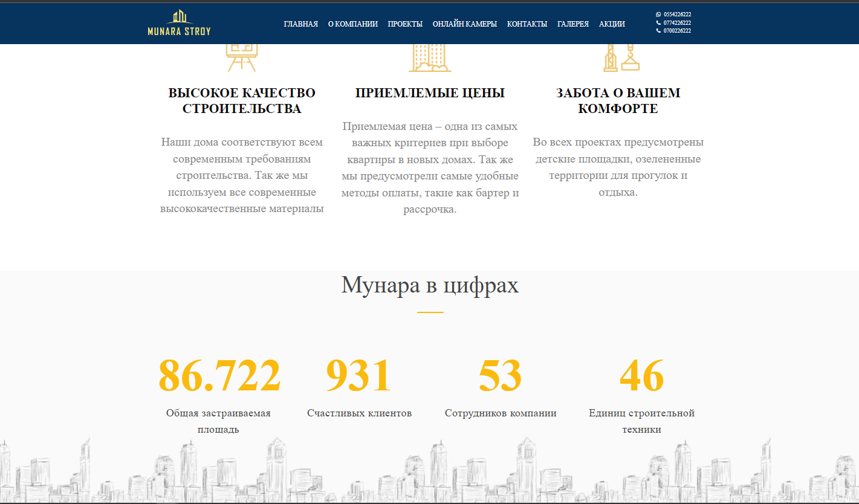Select Контакты in the top menu
The width and height of the screenshot is (859, 504).
(527, 24)
